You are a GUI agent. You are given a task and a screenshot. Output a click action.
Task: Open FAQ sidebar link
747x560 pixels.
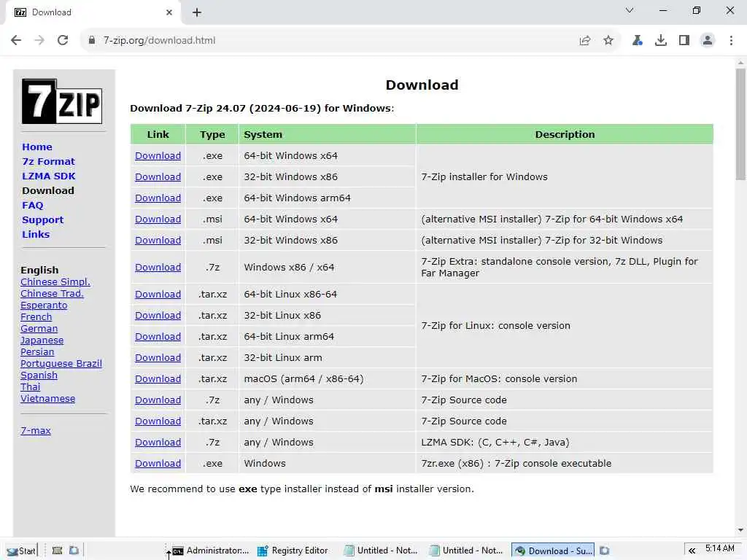[x=32, y=205]
